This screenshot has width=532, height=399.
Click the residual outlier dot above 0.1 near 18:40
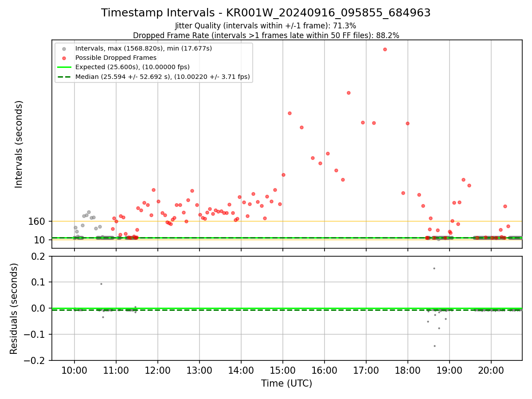pos(434,268)
